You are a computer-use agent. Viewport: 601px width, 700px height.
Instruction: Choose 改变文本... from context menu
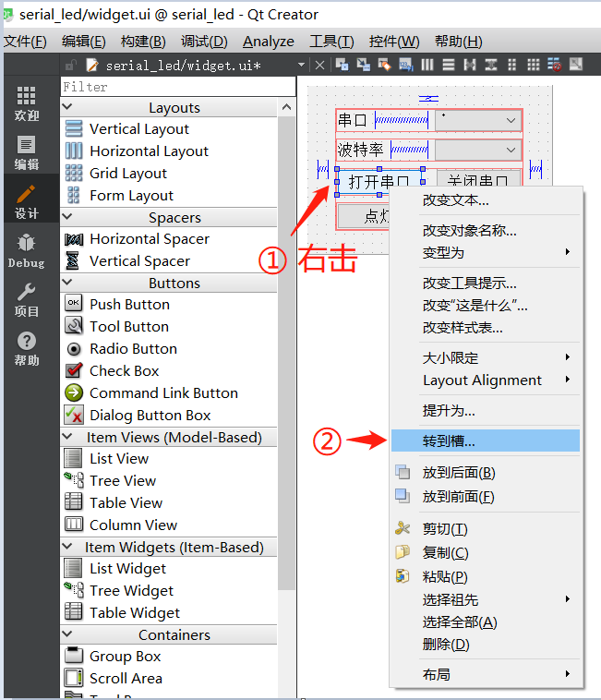coord(486,200)
